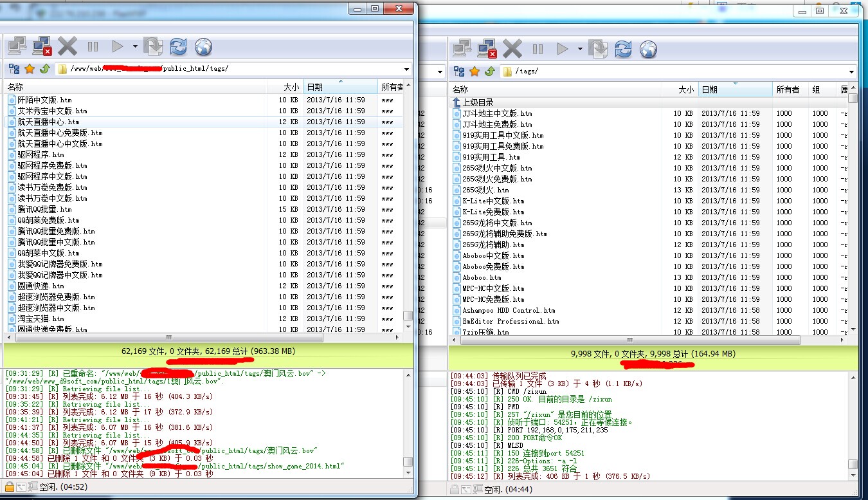
Task: Select file Aboboo.htm
Action: pos(648,277)
